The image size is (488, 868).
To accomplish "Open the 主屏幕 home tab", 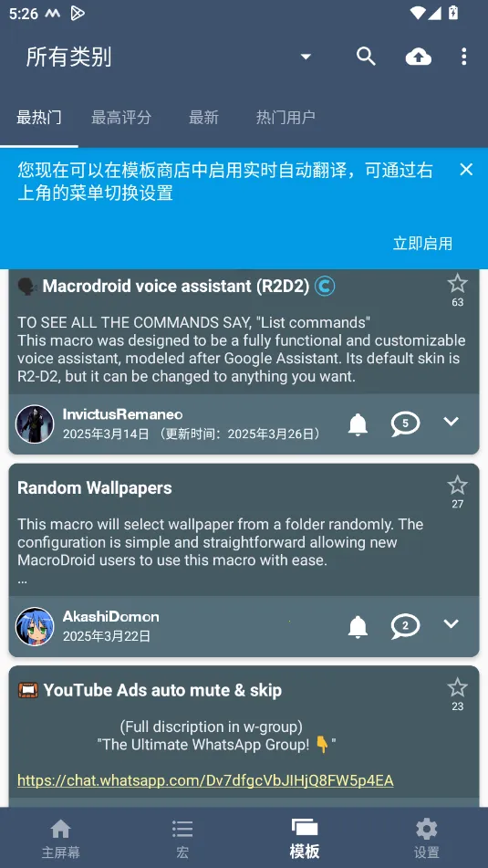I will click(61, 838).
